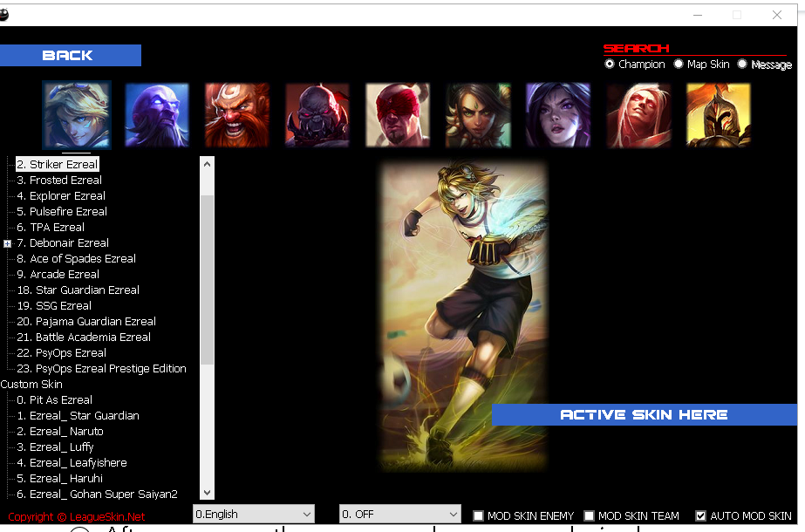This screenshot has height=532, width=805.
Task: Select the Ezreal champion portrait
Action: coord(77,115)
